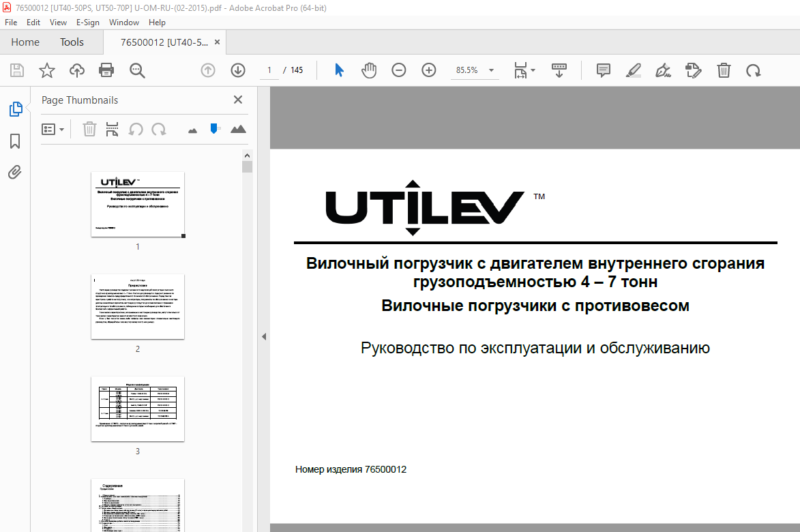The image size is (800, 532).
Task: Click the Fit width page icon
Action: point(520,70)
